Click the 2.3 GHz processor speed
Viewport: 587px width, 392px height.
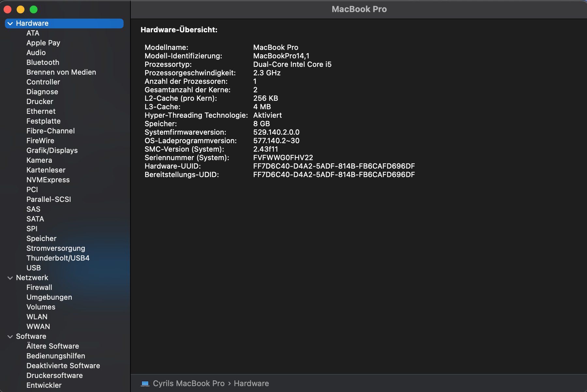coord(267,73)
